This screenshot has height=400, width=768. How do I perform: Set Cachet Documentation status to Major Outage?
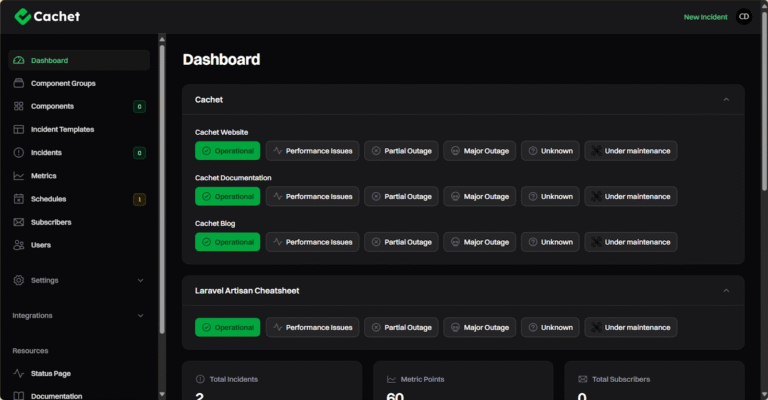480,197
